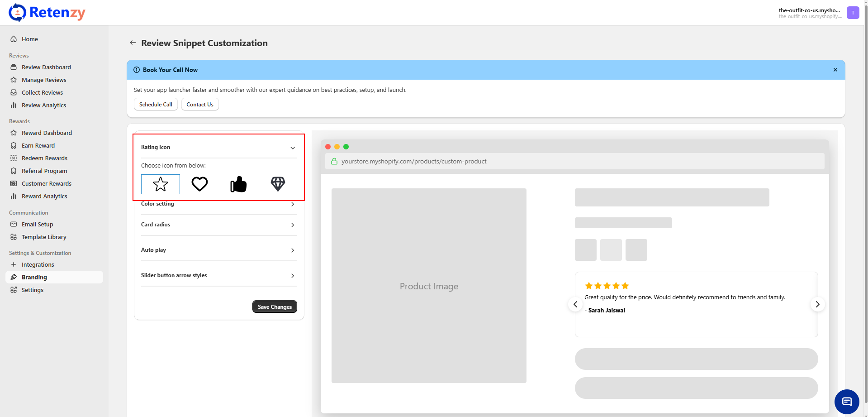Go to Template Library in sidebar
The image size is (868, 417).
click(x=44, y=237)
